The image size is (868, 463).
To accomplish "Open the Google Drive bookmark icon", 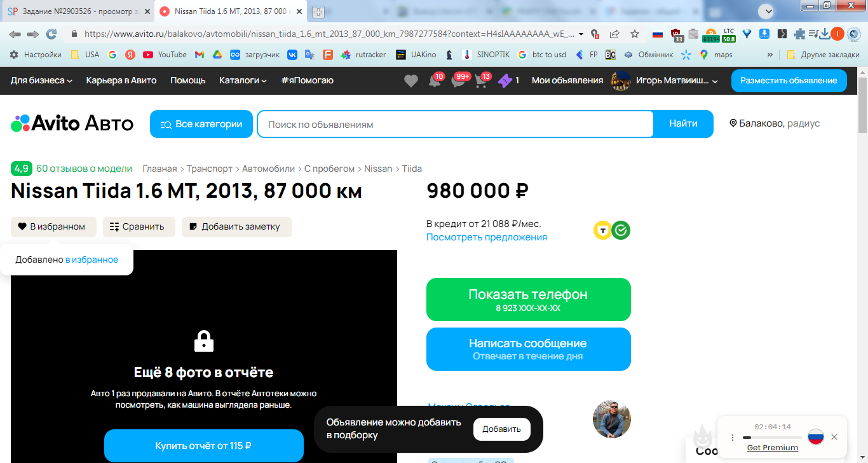I will pyautogui.click(x=217, y=55).
